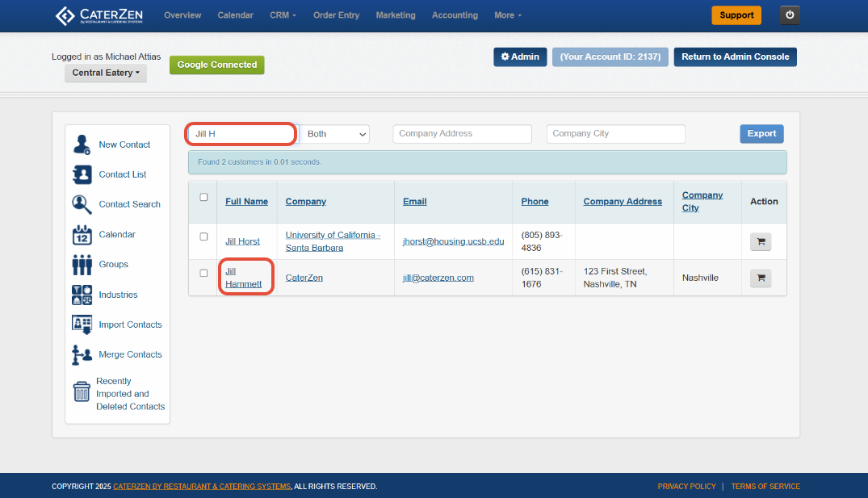Open the Import Contacts sidebar link
This screenshot has width=868, height=498.
pyautogui.click(x=130, y=324)
